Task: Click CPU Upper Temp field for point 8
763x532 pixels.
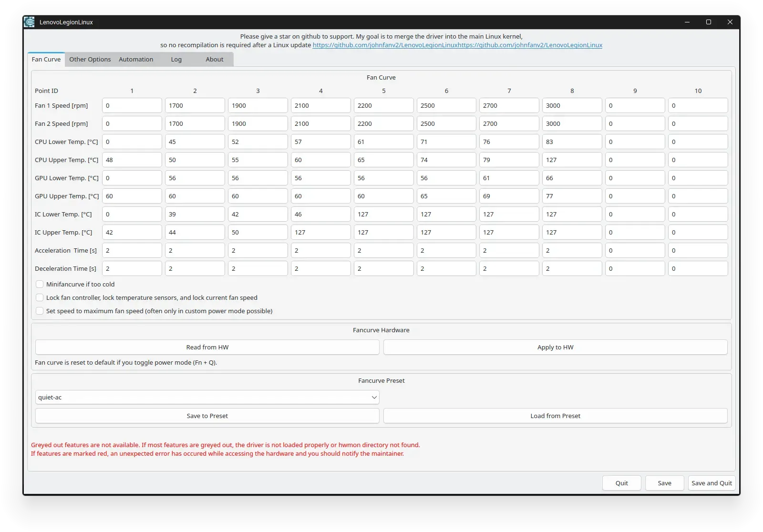Action: (572, 160)
